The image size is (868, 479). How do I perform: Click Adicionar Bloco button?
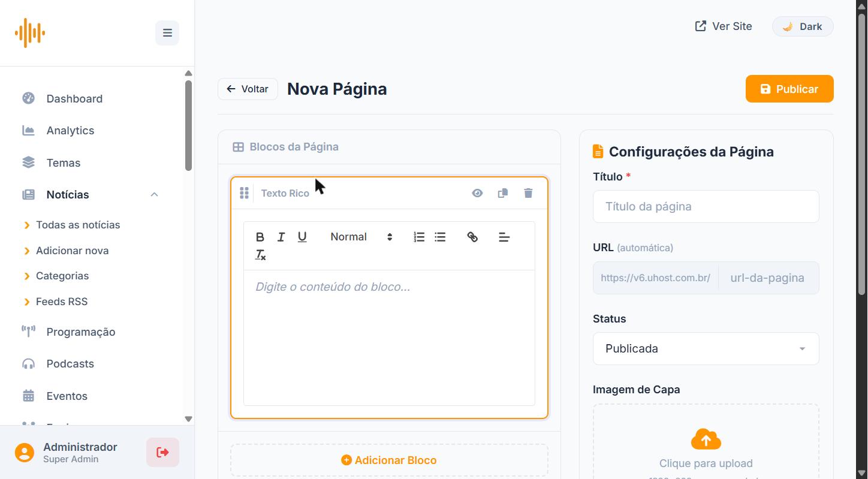click(x=389, y=460)
